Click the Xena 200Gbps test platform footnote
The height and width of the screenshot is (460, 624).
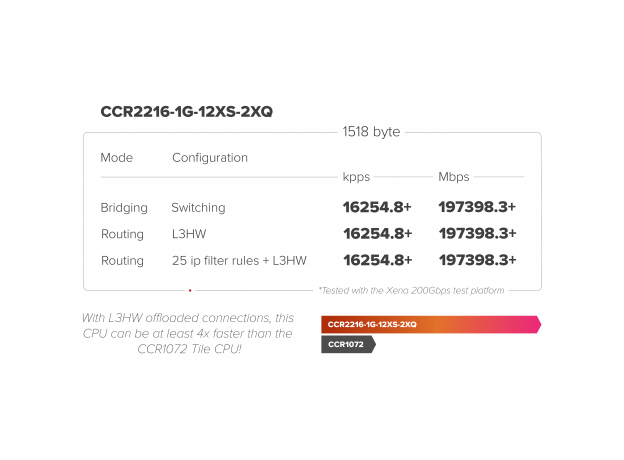coord(411,290)
